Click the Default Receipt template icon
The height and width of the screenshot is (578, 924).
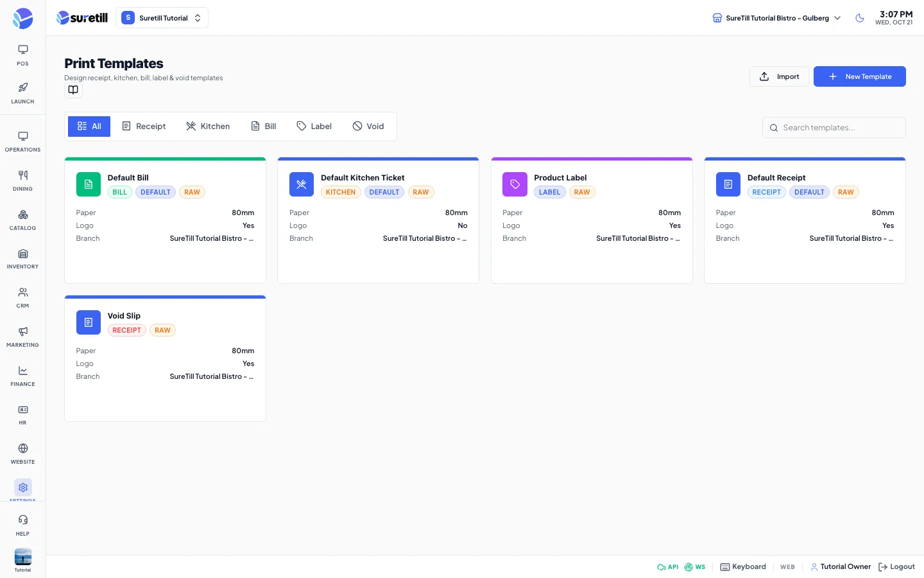point(728,184)
